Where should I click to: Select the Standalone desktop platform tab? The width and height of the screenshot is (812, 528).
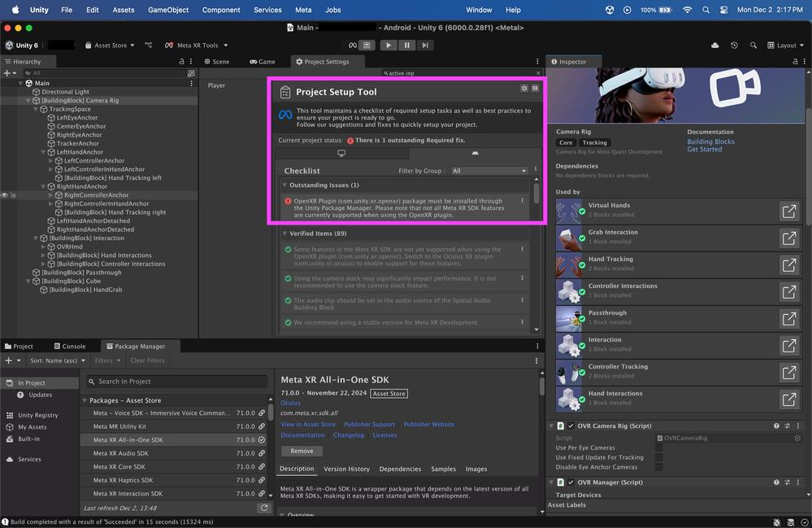coord(341,153)
